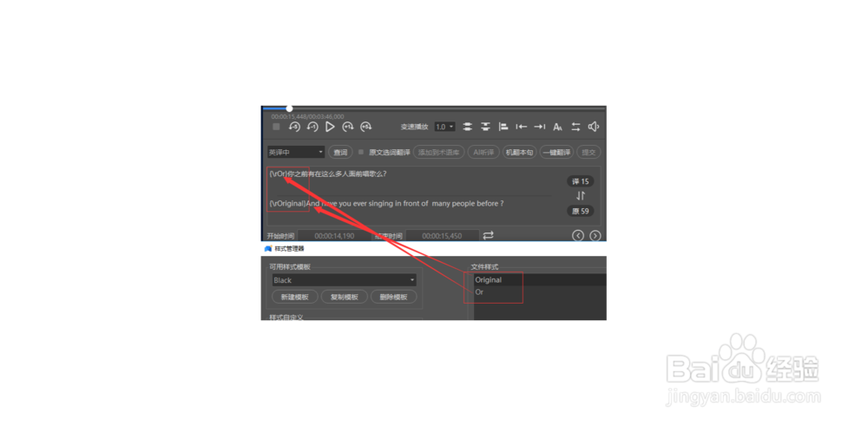868x426 pixels.
Task: Click into the Chinese translation text line
Action: click(328, 174)
